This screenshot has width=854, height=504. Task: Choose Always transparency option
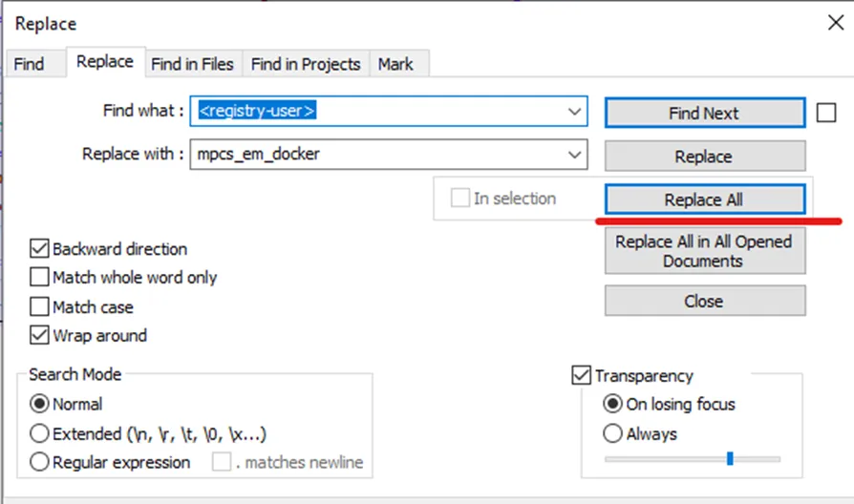(612, 433)
